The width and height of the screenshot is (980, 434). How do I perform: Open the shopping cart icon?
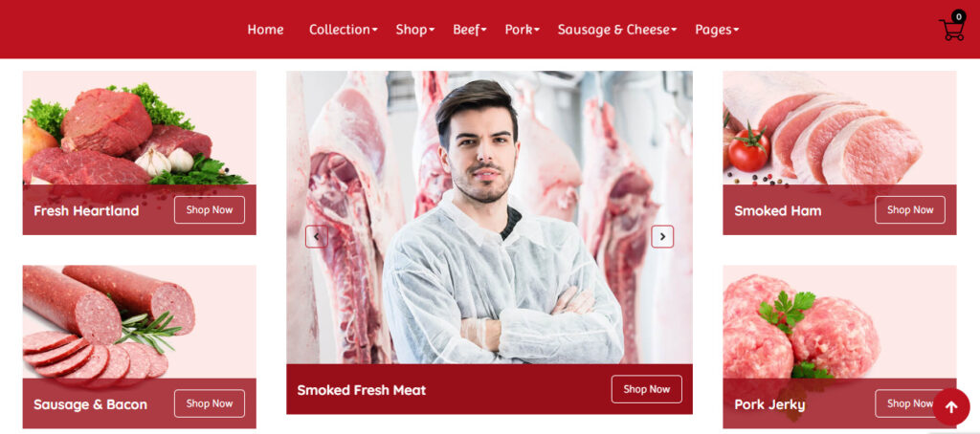pyautogui.click(x=951, y=30)
